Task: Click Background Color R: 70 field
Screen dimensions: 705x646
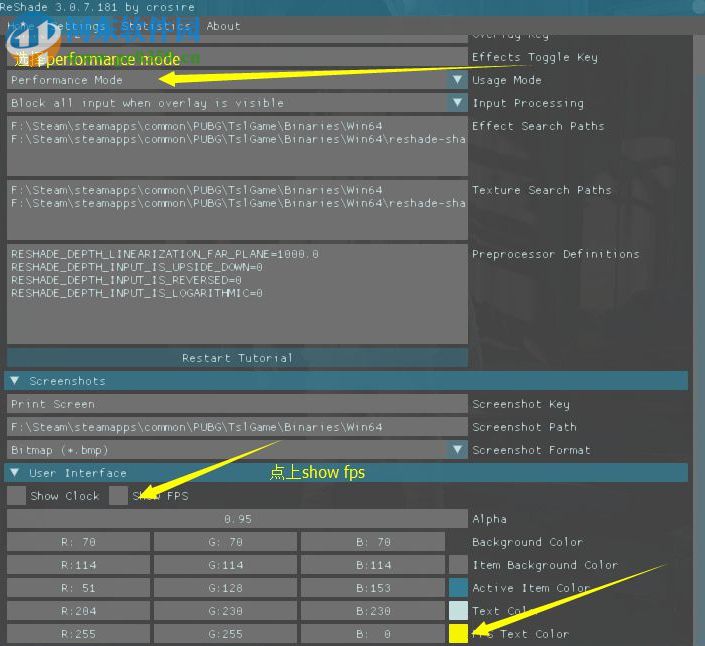Action: click(78, 542)
